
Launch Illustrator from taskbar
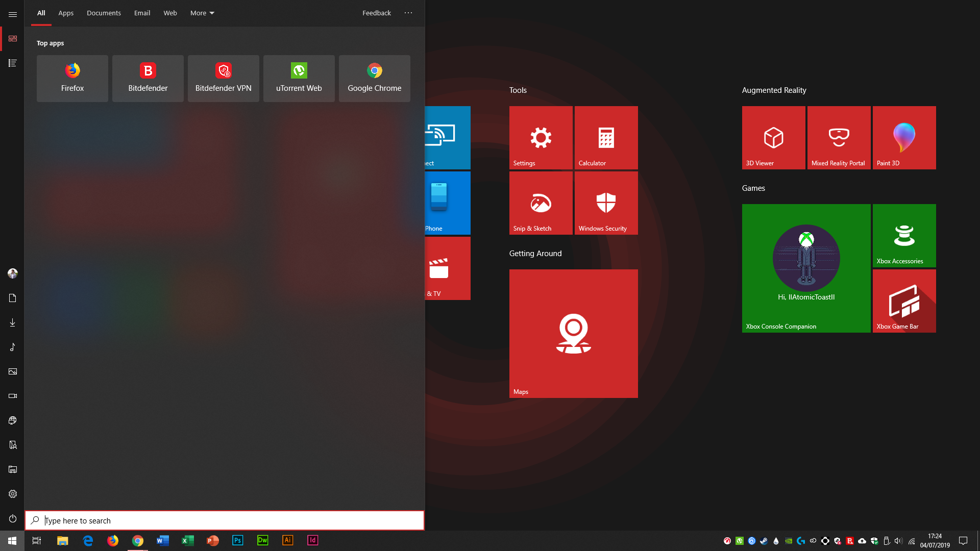tap(288, 541)
